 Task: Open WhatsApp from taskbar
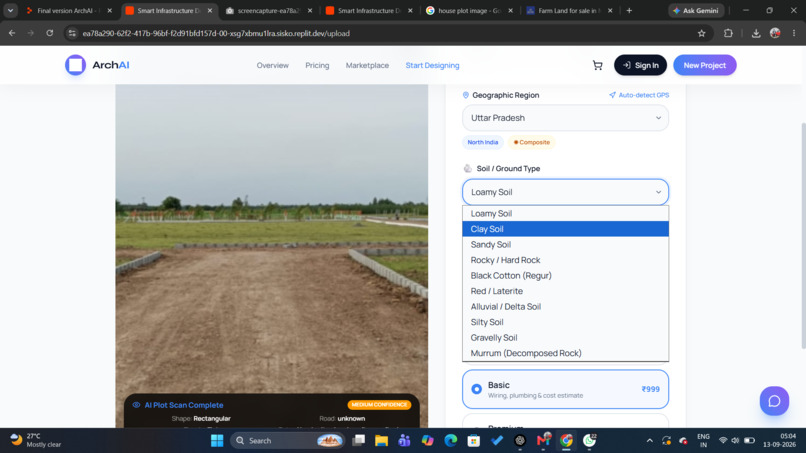pos(590,441)
